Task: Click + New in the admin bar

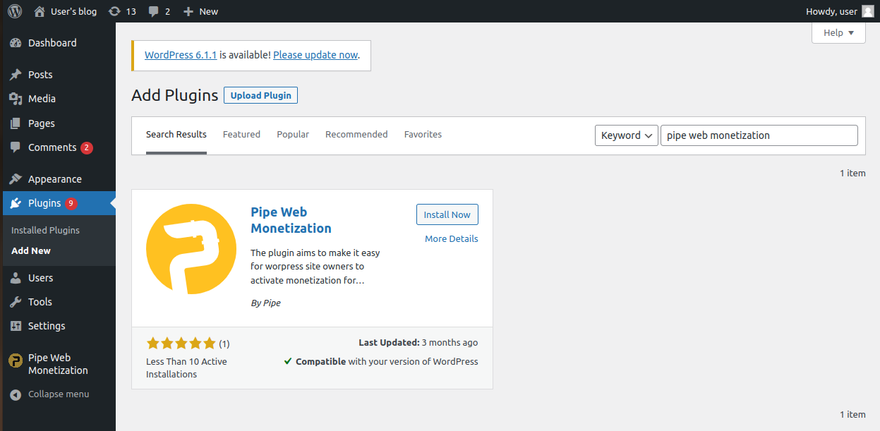Action: point(200,11)
